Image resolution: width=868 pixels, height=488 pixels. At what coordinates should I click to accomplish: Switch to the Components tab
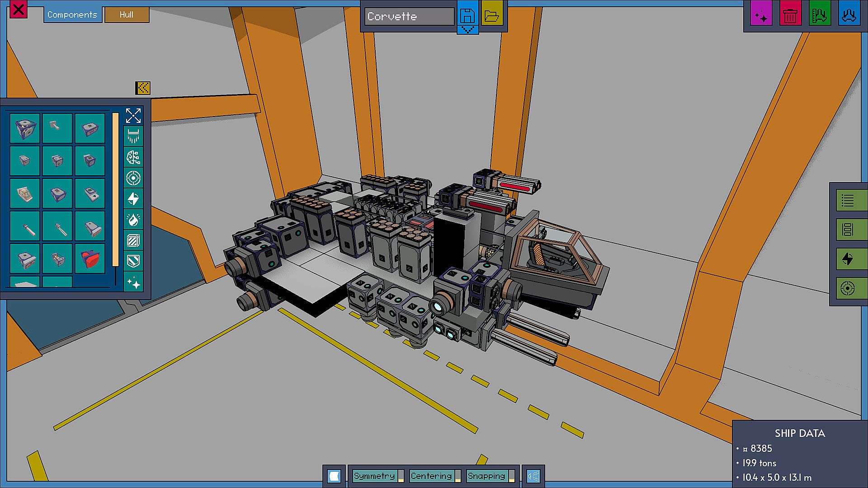click(72, 15)
